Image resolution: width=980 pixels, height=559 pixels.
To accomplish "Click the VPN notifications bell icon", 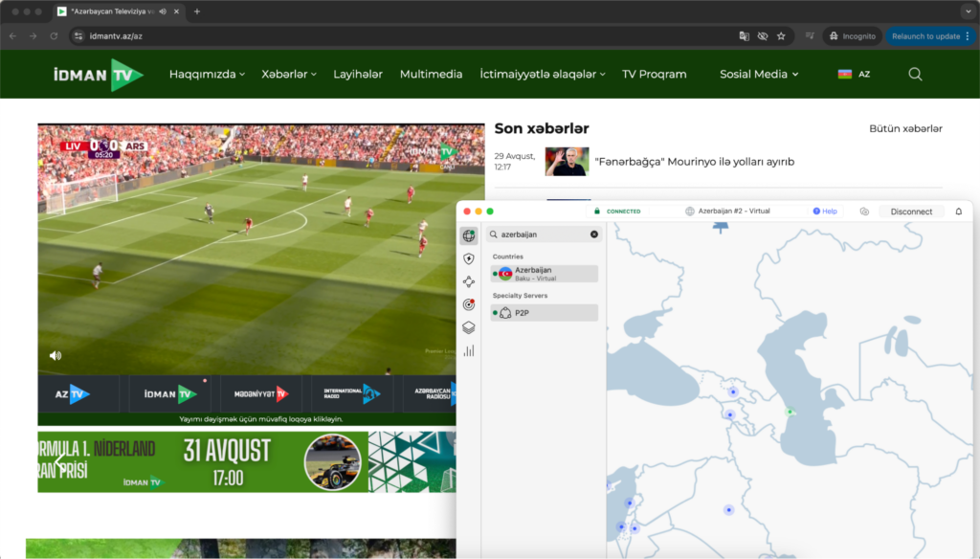I will [959, 212].
